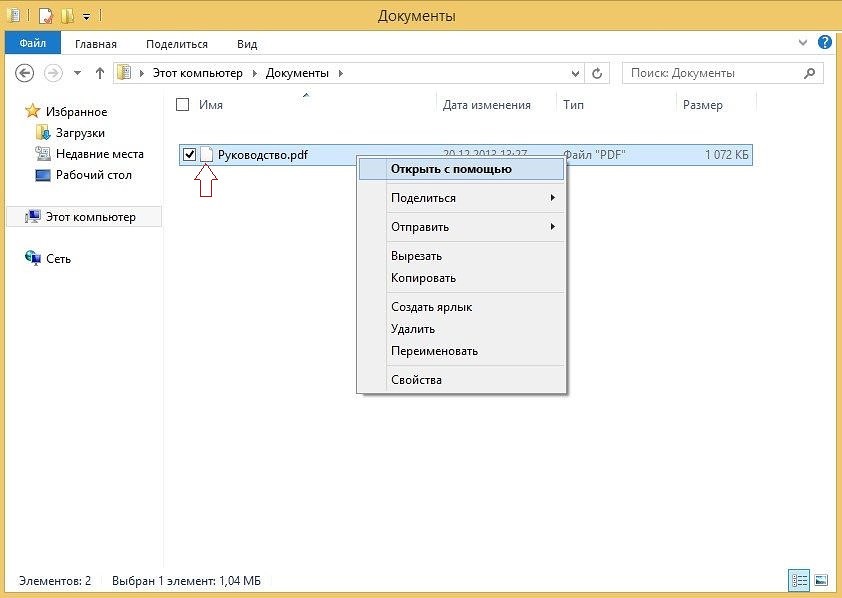
Task: Choose Поделиться in the context menu
Action: [x=461, y=198]
